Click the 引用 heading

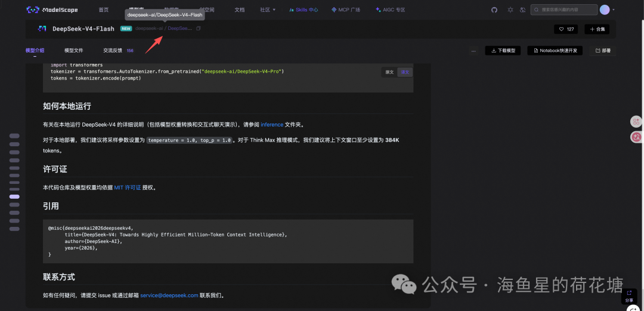pyautogui.click(x=51, y=206)
